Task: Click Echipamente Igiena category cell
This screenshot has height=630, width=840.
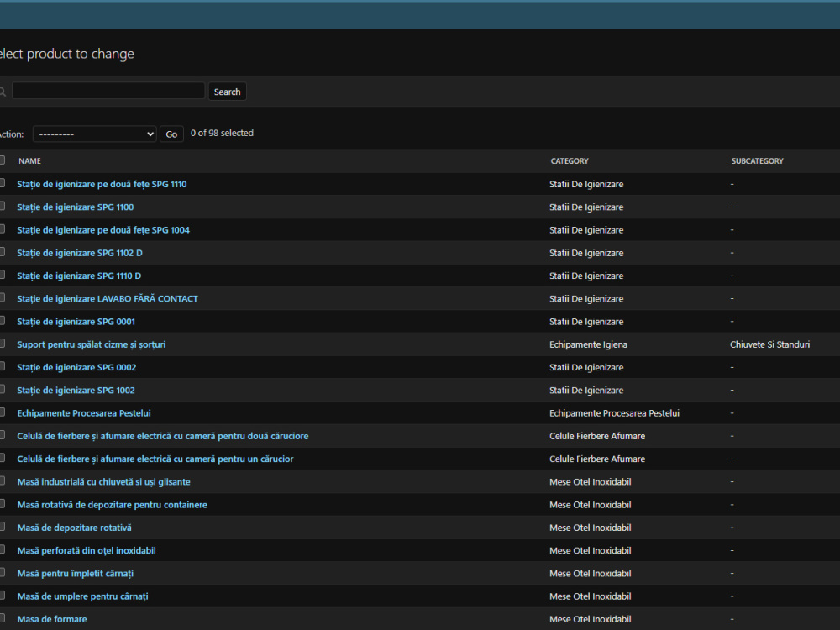Action: pyautogui.click(x=588, y=344)
